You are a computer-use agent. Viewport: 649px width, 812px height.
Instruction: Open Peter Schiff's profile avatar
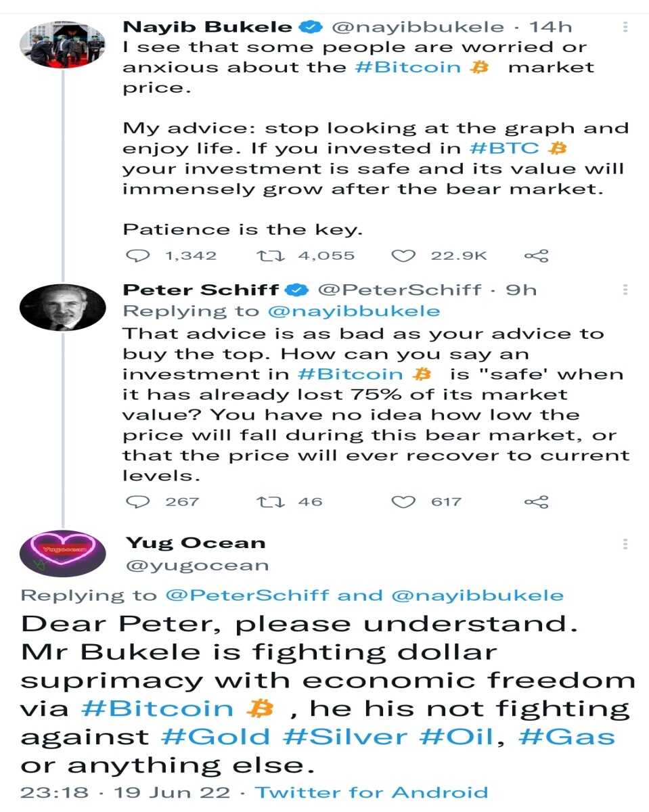pyautogui.click(x=63, y=307)
